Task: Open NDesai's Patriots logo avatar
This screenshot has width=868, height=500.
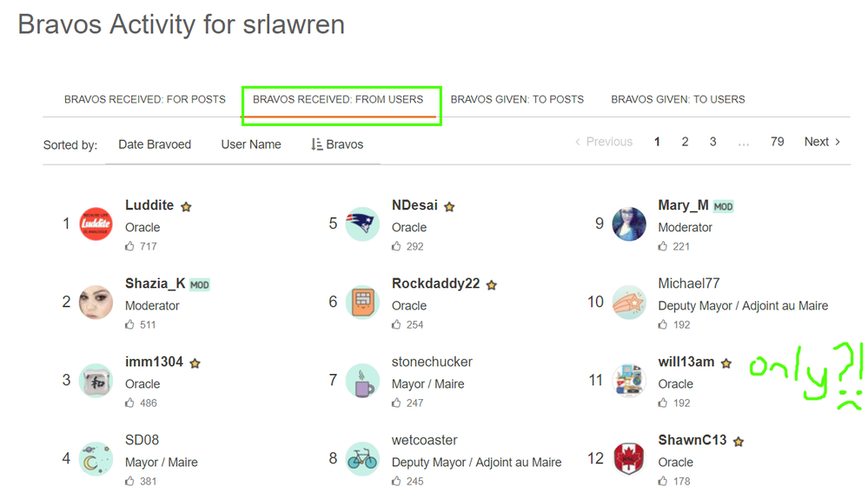Action: point(362,224)
